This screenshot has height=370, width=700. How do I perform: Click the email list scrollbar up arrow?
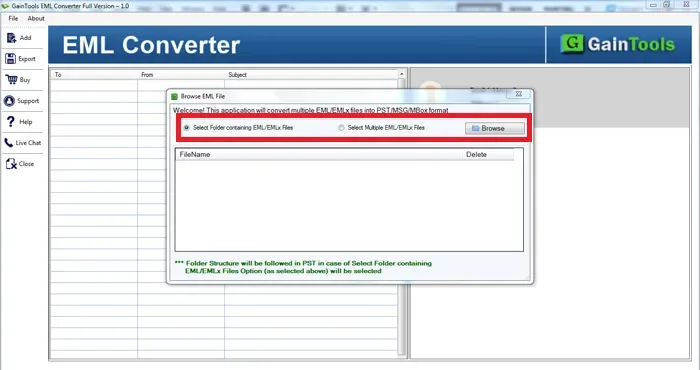point(401,74)
